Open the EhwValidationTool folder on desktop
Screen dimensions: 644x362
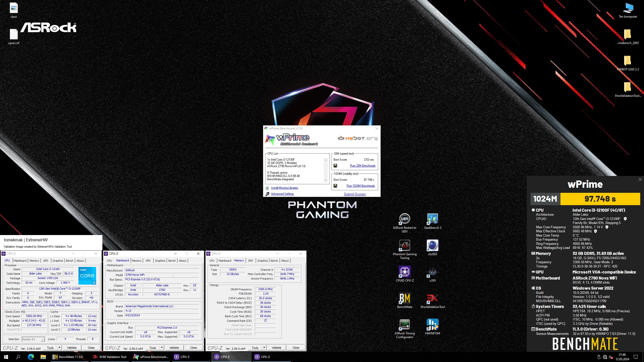click(628, 89)
